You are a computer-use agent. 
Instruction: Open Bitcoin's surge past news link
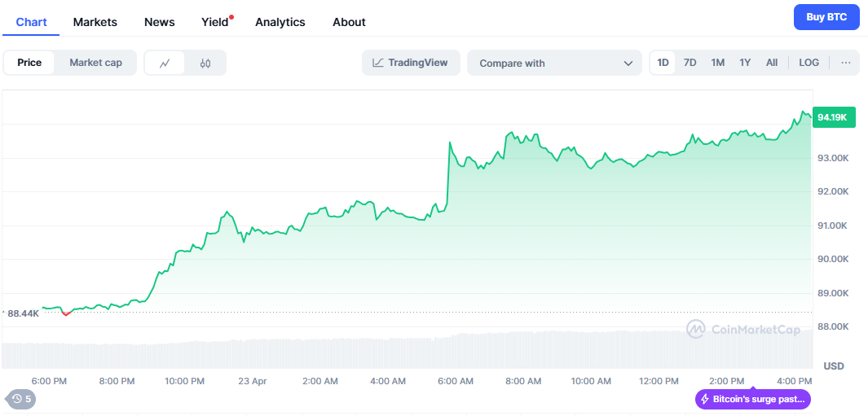(758, 399)
